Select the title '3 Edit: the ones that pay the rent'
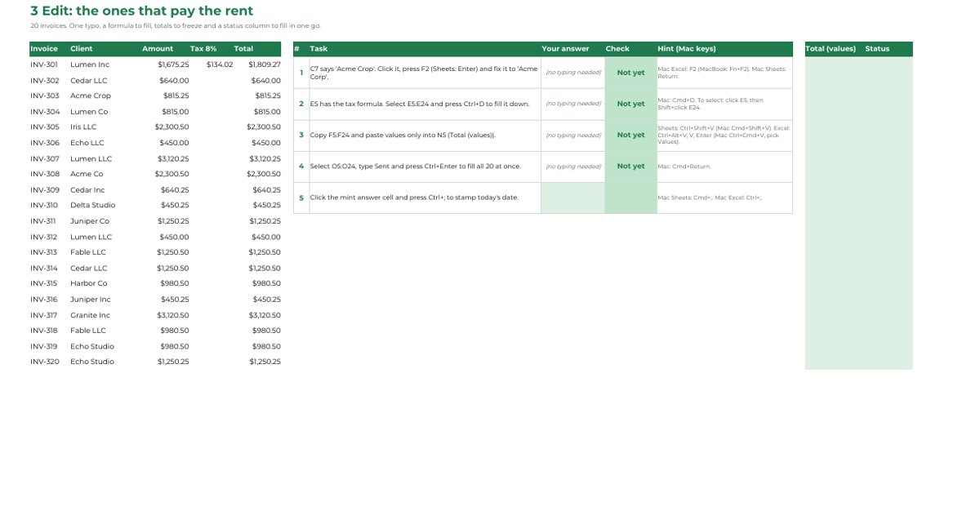 [141, 11]
